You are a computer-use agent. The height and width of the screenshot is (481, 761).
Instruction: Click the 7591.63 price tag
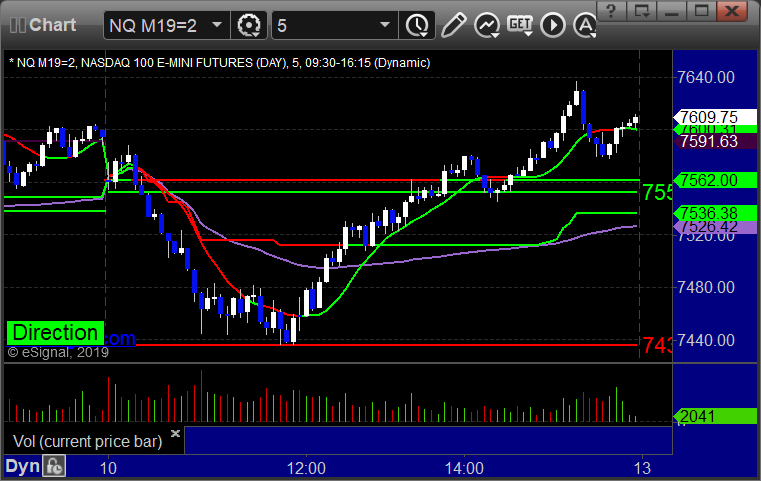tap(714, 142)
